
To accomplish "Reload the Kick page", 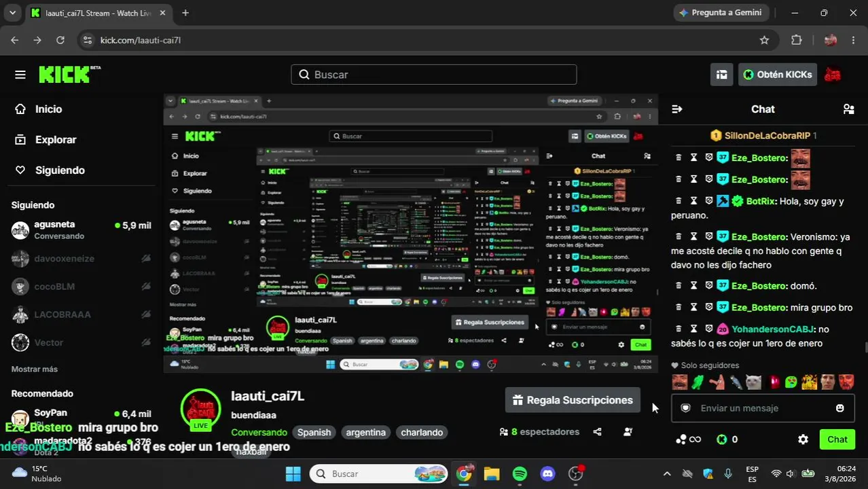I will pos(60,40).
